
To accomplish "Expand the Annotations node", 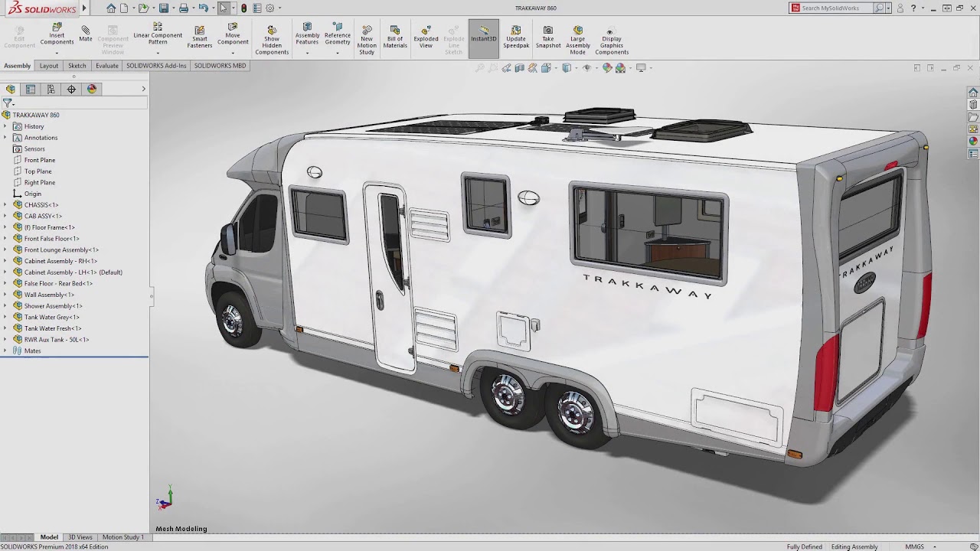I will coord(5,138).
